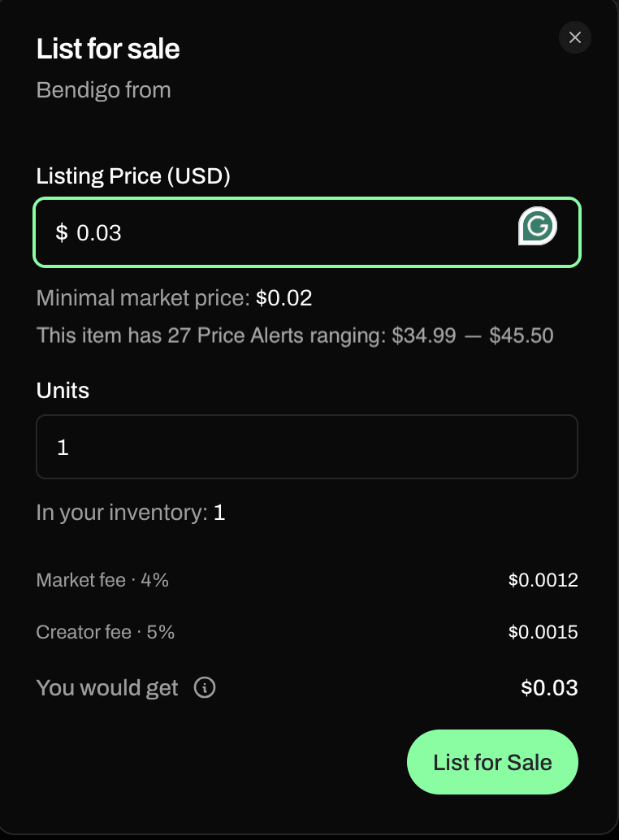
Task: Click the green List for Sale button
Action: tap(491, 762)
